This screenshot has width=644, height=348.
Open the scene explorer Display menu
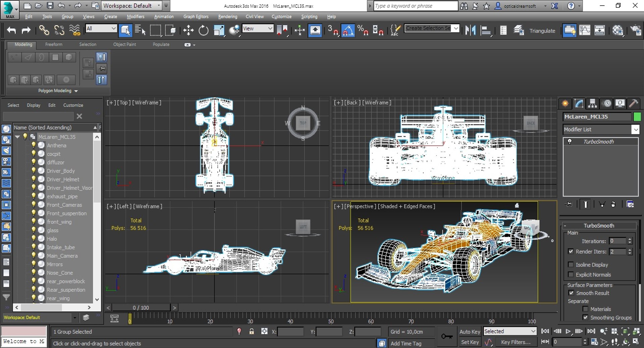tap(34, 105)
